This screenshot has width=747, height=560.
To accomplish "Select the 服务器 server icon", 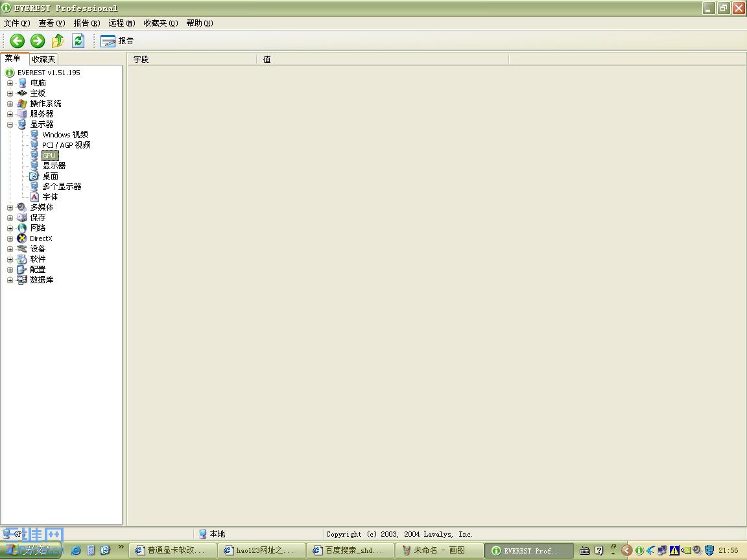I will coord(22,114).
